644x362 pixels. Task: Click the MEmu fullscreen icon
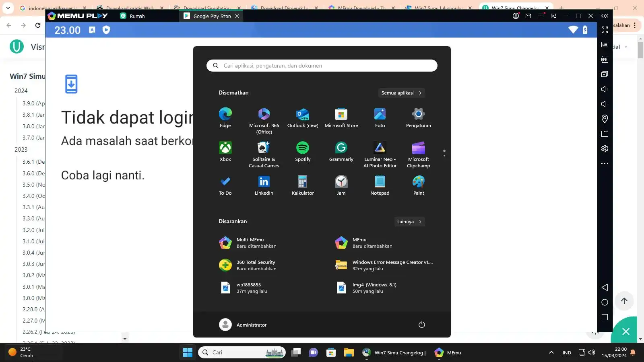pyautogui.click(x=605, y=30)
